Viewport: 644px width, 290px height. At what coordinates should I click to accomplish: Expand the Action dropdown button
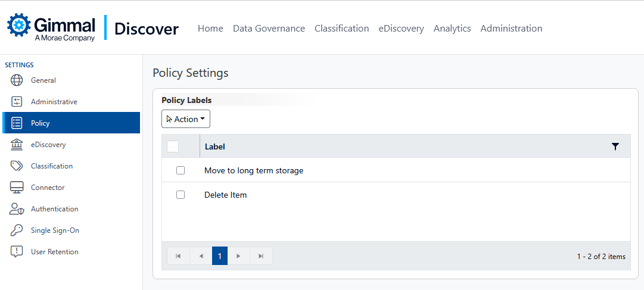[186, 119]
